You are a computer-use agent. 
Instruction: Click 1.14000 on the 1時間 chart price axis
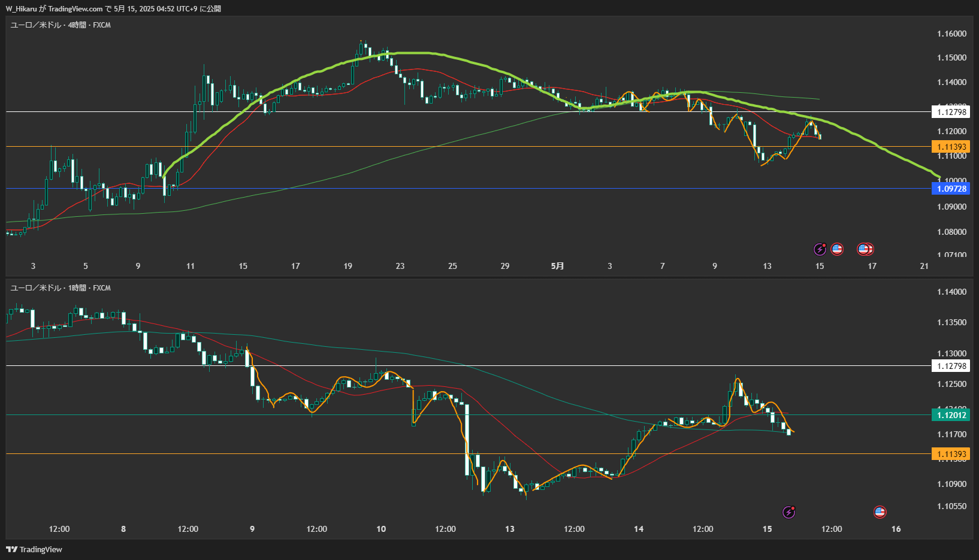951,292
